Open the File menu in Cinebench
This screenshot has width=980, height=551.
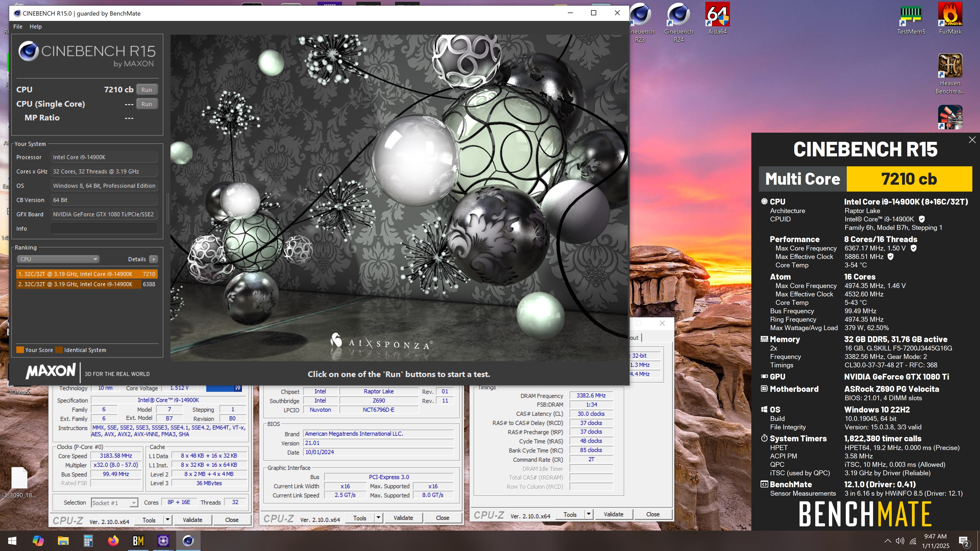pyautogui.click(x=18, y=27)
